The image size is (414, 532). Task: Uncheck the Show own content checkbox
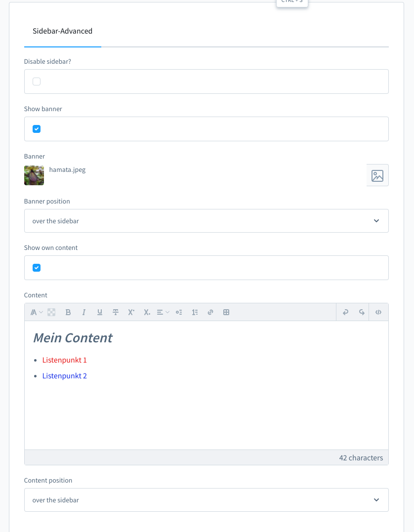pyautogui.click(x=37, y=268)
